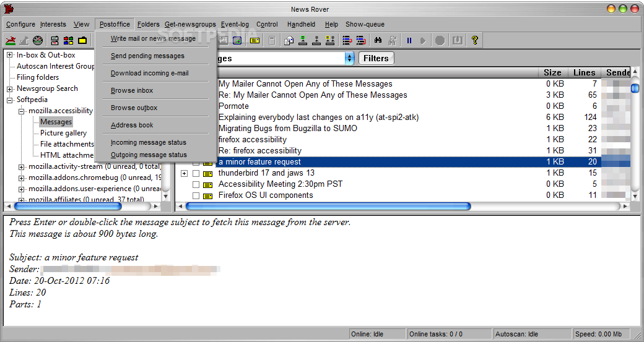Select message Re: firefox accessibility
The width and height of the screenshot is (644, 342).
pos(259,150)
